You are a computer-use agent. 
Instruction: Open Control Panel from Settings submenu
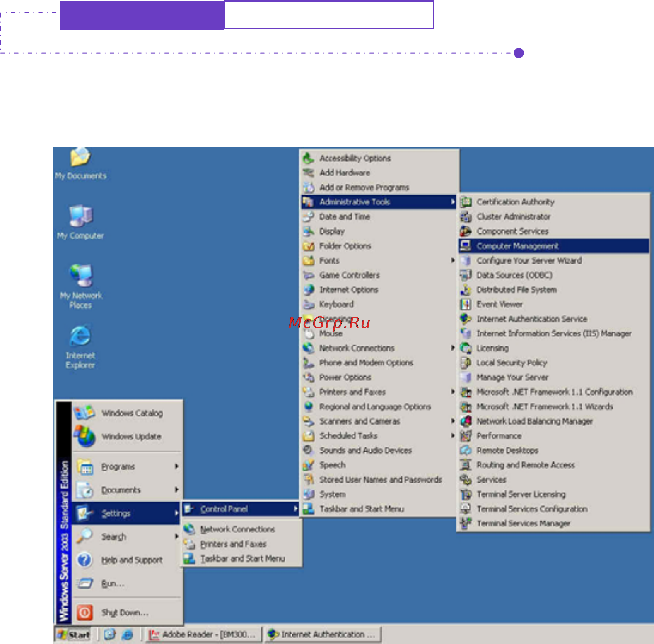pos(241,509)
